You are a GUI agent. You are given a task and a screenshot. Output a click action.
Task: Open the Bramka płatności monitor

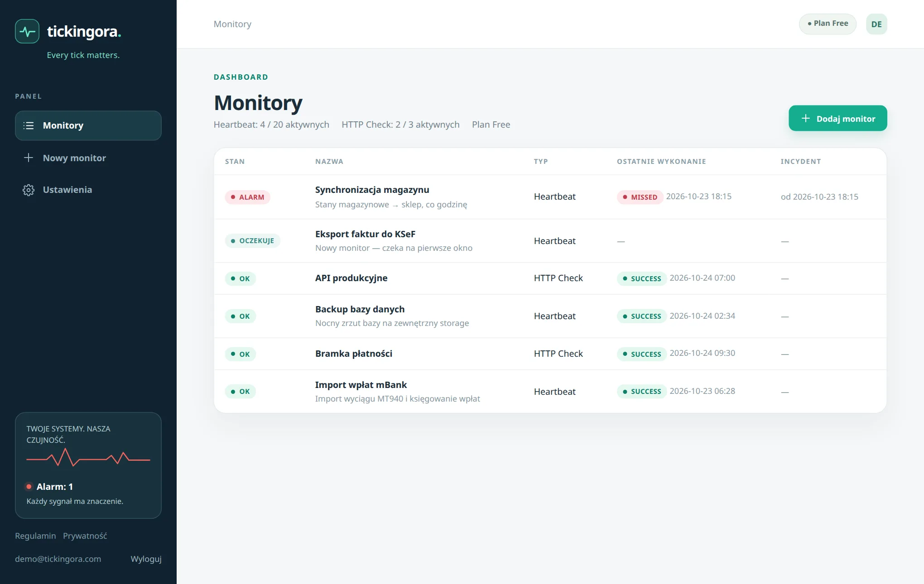coord(354,354)
